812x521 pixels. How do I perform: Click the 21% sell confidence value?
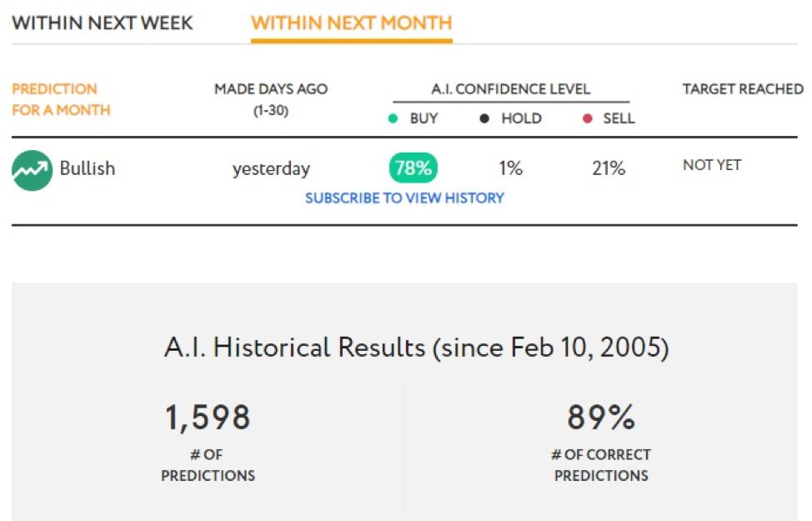coord(609,168)
